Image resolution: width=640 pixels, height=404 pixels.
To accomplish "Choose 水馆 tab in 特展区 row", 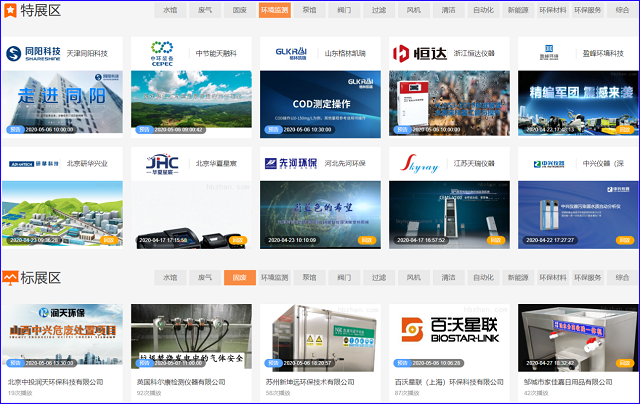I will [170, 10].
